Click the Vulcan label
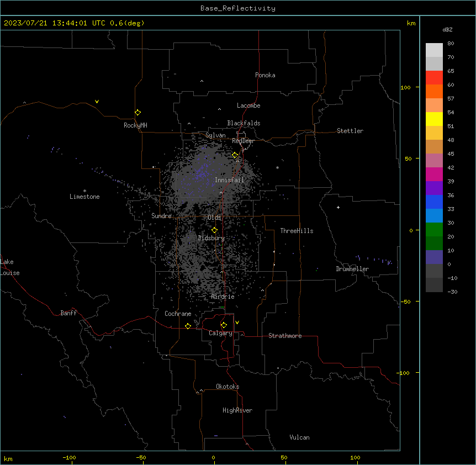This screenshot has height=465, width=476. (300, 437)
